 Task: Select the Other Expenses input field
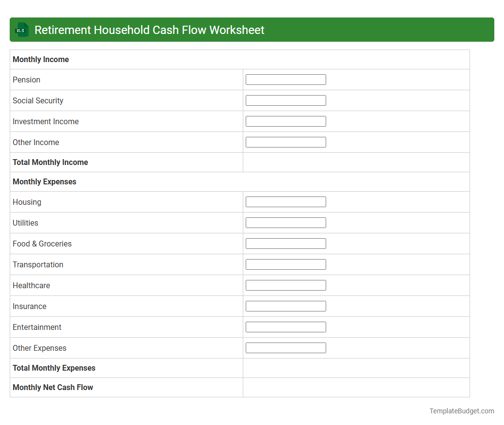(x=285, y=347)
